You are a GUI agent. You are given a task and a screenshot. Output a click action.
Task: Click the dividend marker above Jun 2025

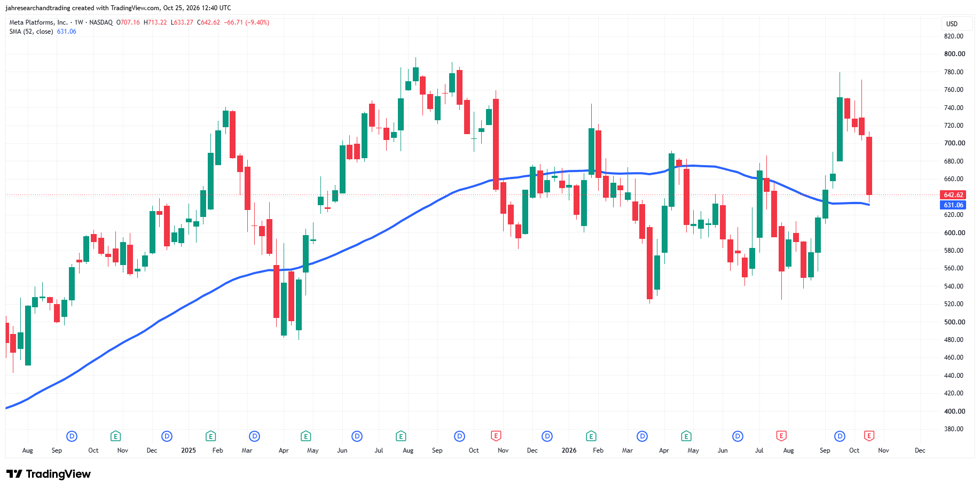(x=357, y=436)
